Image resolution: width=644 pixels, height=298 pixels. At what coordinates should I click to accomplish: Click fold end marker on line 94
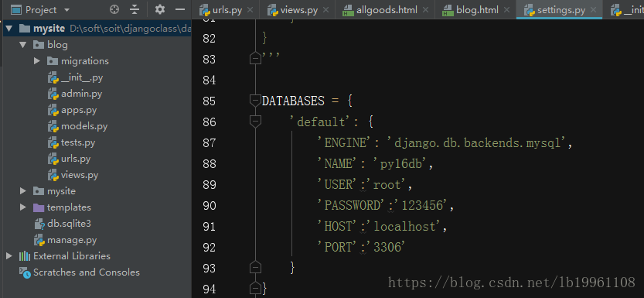(255, 288)
